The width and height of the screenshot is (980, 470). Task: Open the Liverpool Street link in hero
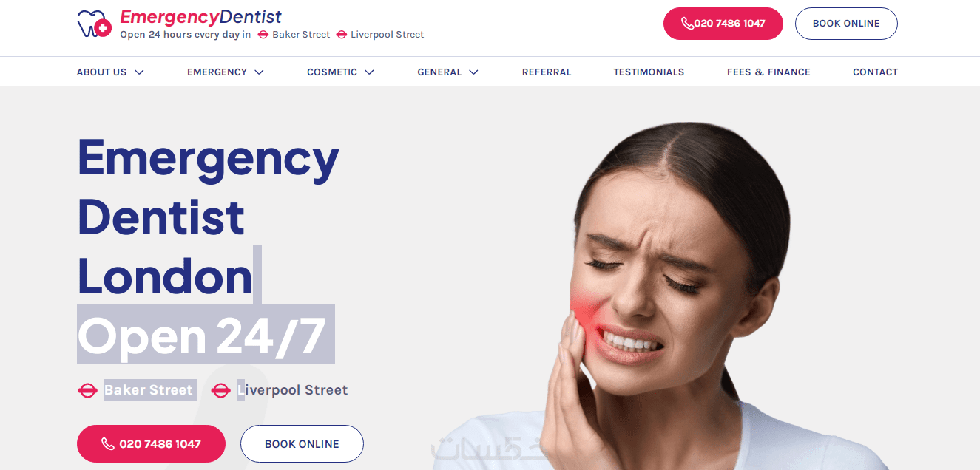pyautogui.click(x=292, y=390)
